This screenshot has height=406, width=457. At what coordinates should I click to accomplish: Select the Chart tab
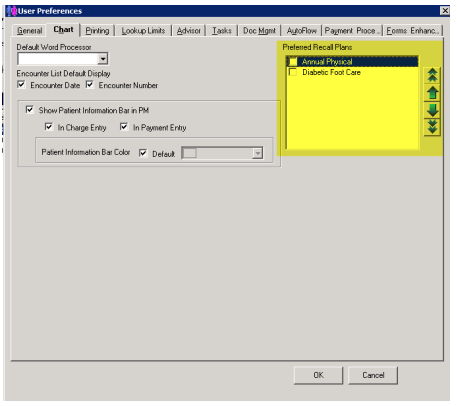63,30
